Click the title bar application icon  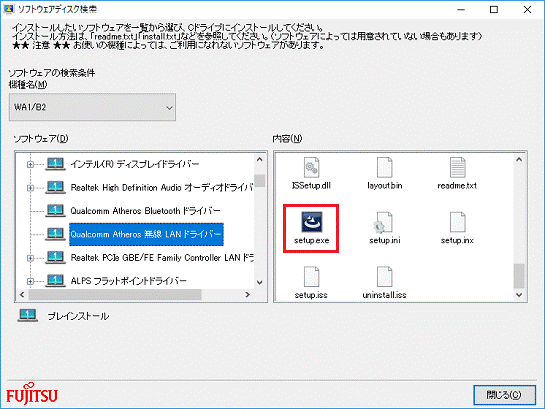8,9
